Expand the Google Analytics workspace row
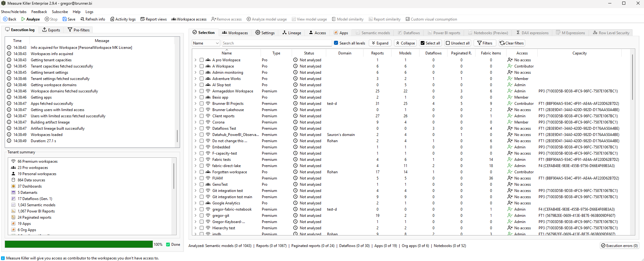Screen dimensions: 644x261 coord(195,203)
